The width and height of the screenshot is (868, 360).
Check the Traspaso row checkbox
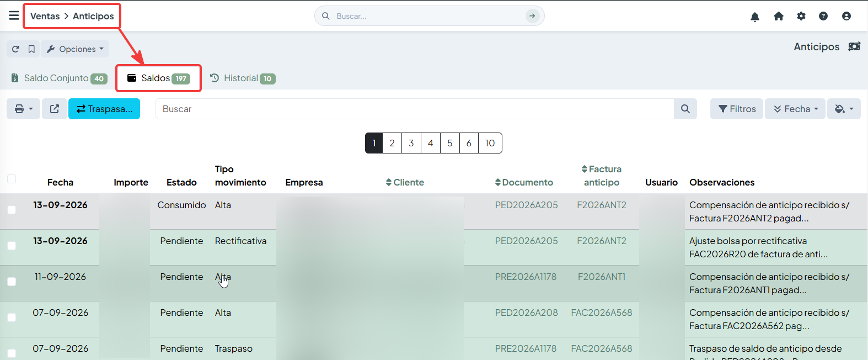(12, 353)
